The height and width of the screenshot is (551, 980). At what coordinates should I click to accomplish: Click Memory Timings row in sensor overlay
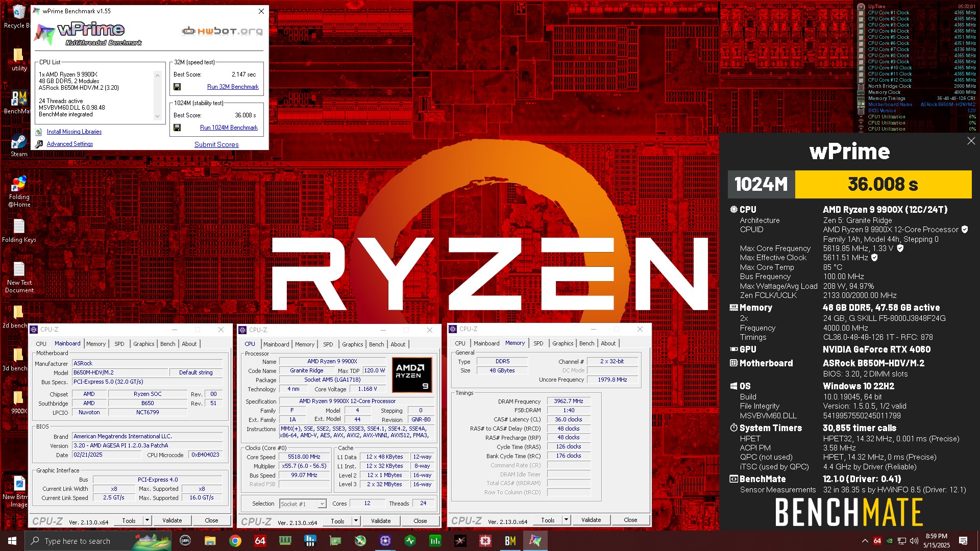(917, 98)
